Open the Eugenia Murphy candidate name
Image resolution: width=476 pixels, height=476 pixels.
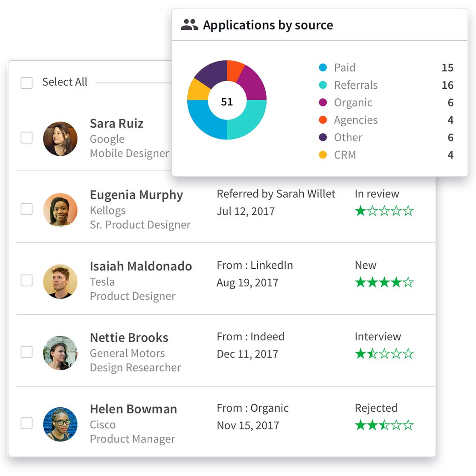136,195
